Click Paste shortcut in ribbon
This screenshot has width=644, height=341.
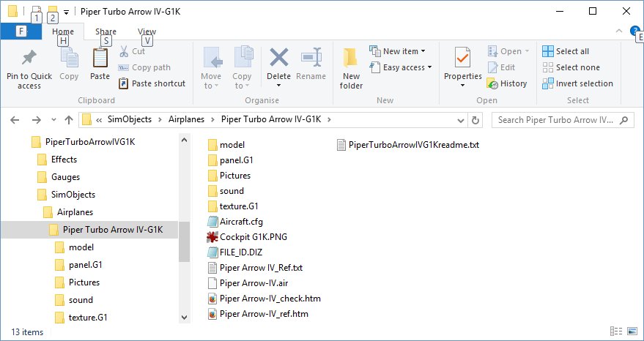(x=152, y=83)
